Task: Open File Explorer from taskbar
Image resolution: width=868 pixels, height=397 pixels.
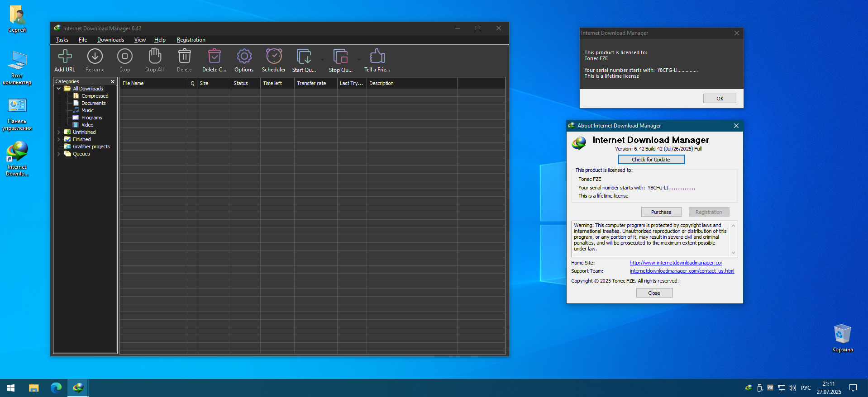Action: (x=34, y=388)
